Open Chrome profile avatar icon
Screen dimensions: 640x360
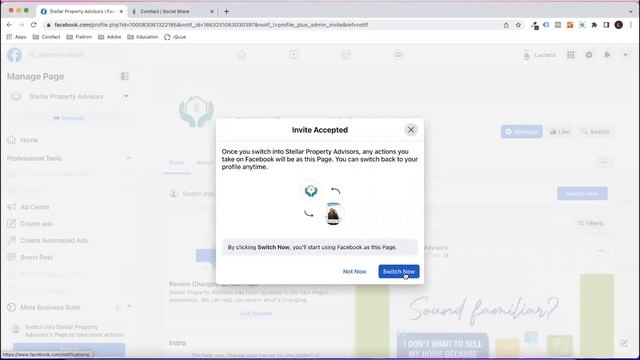[x=619, y=25]
